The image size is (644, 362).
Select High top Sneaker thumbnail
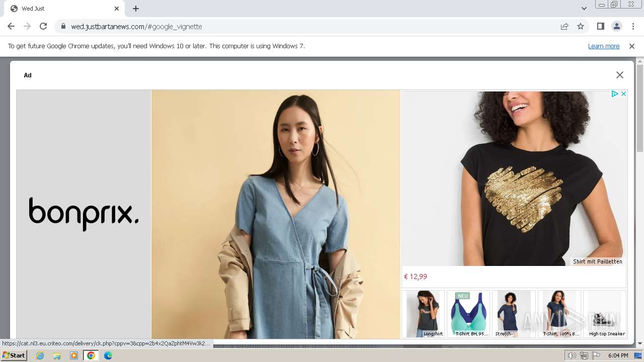pyautogui.click(x=605, y=314)
